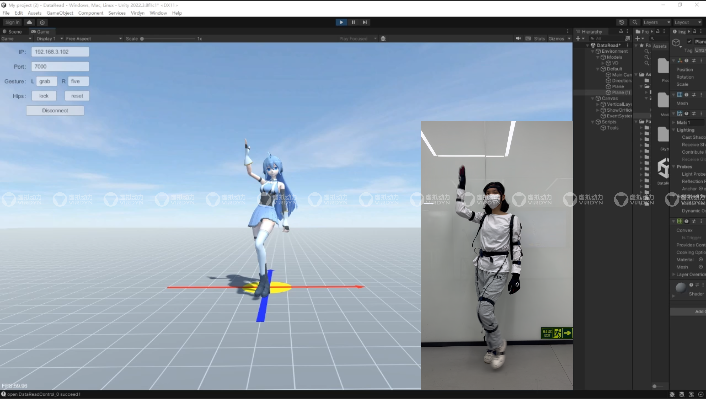
Task: Start play mode with the Play button
Action: coord(341,22)
